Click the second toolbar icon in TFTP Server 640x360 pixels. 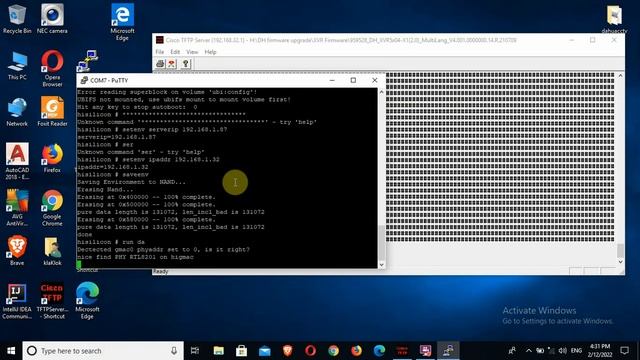click(x=172, y=64)
